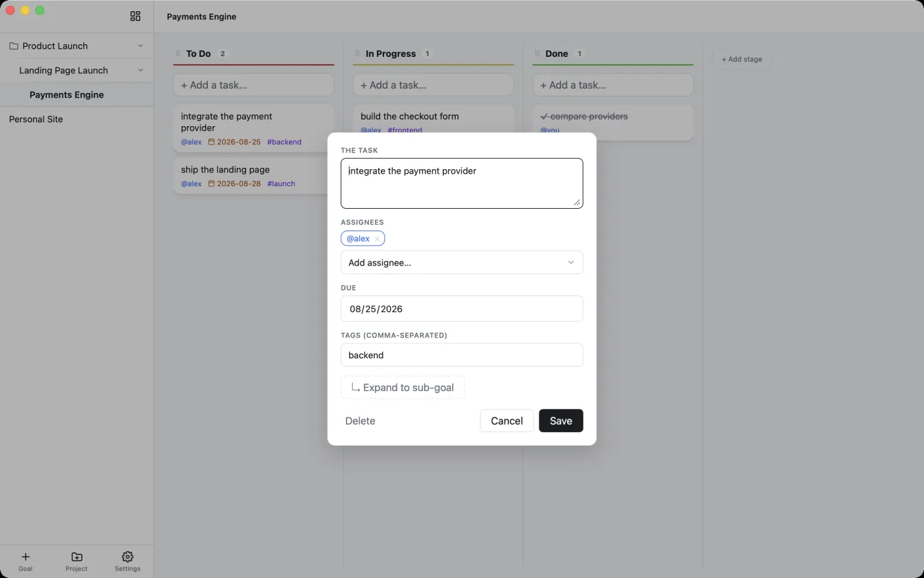The image size is (924, 578).
Task: Open the ship the landing page card
Action: click(x=251, y=176)
